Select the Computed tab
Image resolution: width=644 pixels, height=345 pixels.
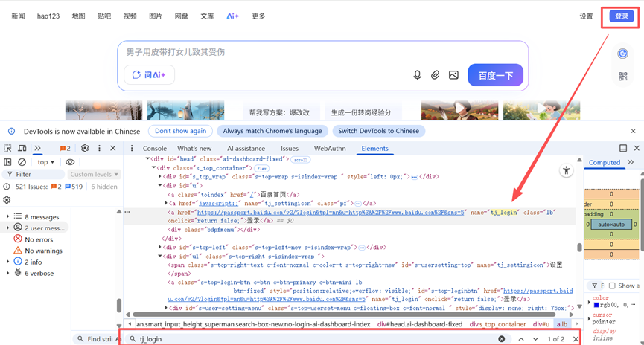pyautogui.click(x=604, y=162)
